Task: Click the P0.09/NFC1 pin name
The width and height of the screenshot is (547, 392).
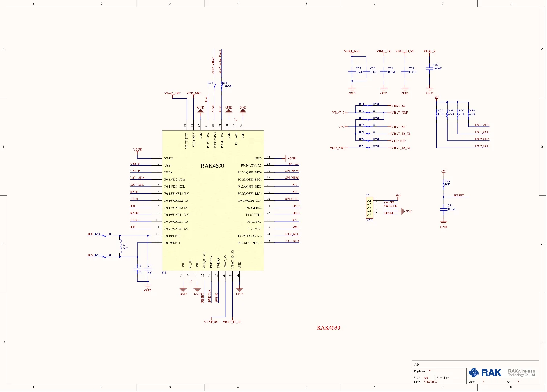Action: click(172, 243)
